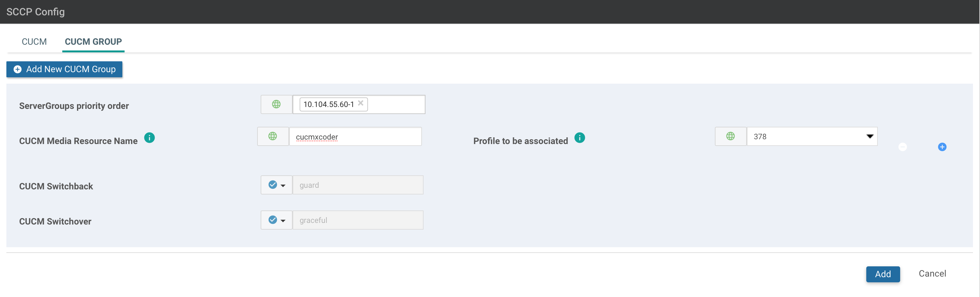Select the CUCM GROUP tab
This screenshot has width=980, height=297.
(93, 42)
